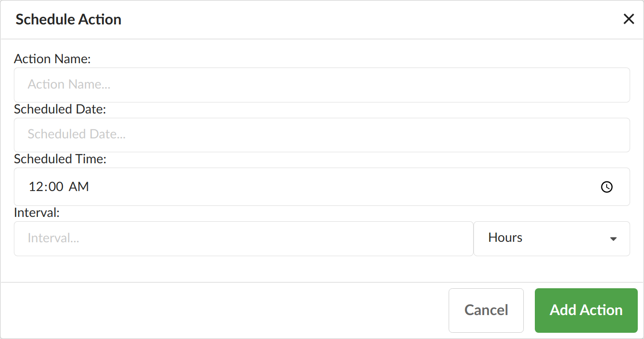Screen dimensions: 644x339
Task: Close the Schedule Action dialog with X
Action: pos(628,19)
